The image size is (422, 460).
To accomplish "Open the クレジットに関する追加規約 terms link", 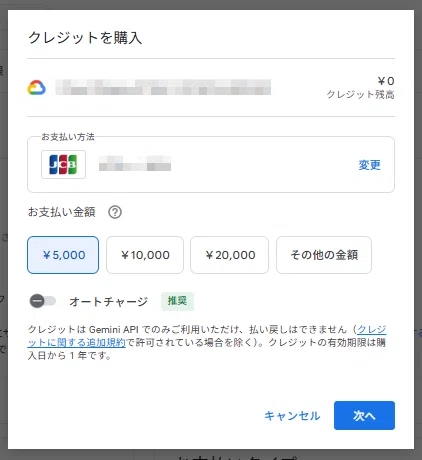I will click(x=207, y=336).
